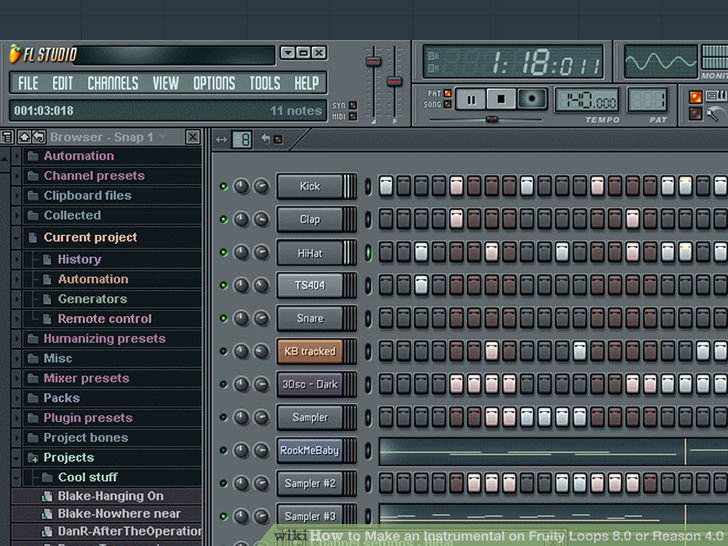Open the EDIT menu

point(63,83)
